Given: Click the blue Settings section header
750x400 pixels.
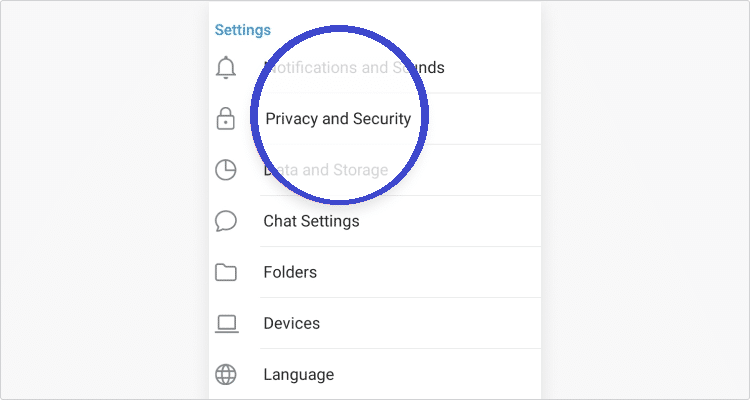Looking at the screenshot, I should (x=243, y=31).
